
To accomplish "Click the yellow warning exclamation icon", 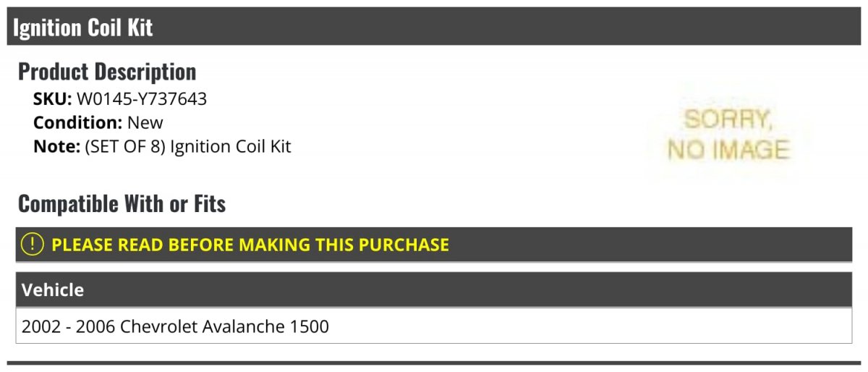I will click(x=33, y=244).
